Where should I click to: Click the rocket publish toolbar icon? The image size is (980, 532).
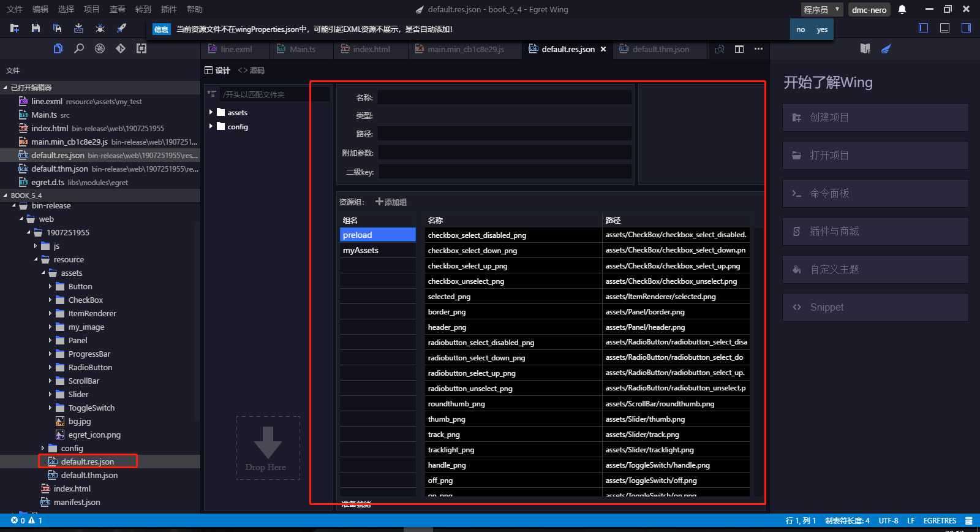[121, 28]
